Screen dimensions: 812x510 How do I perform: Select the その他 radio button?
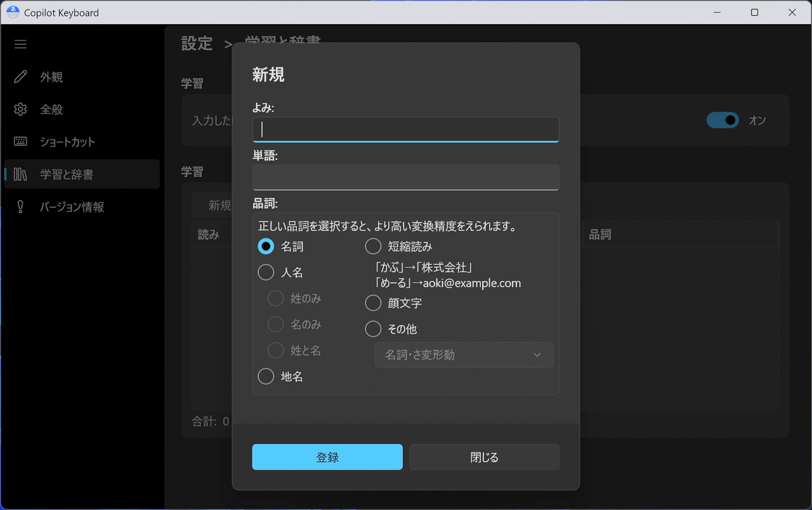(x=373, y=329)
